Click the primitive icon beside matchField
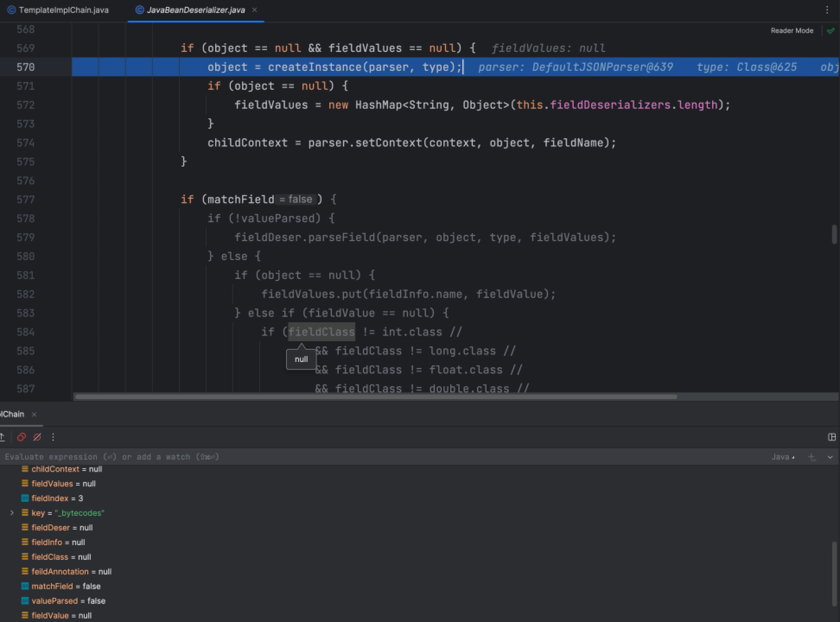 [x=25, y=587]
